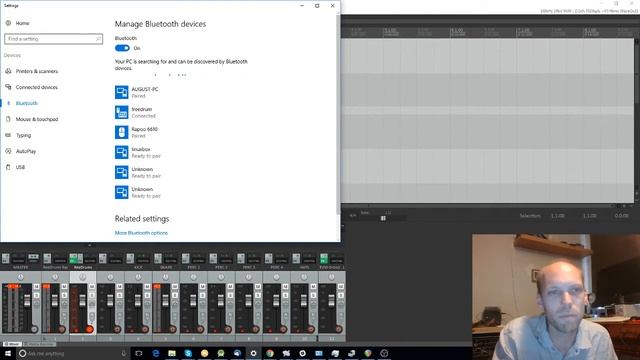Open Microsoft Edge from taskbar

(x=156, y=353)
